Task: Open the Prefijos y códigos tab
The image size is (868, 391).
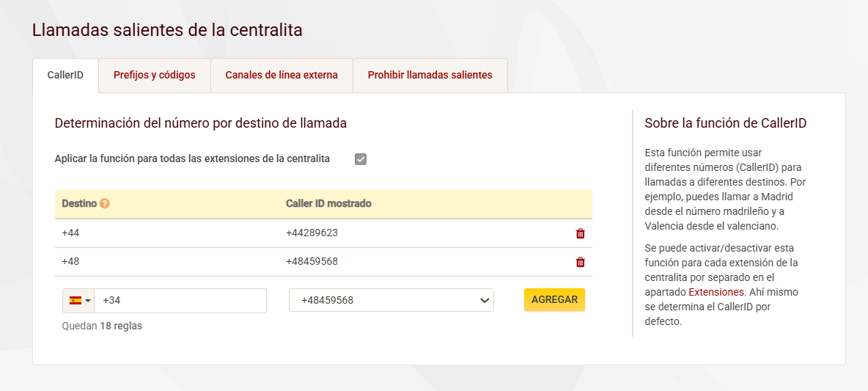Action: [155, 76]
